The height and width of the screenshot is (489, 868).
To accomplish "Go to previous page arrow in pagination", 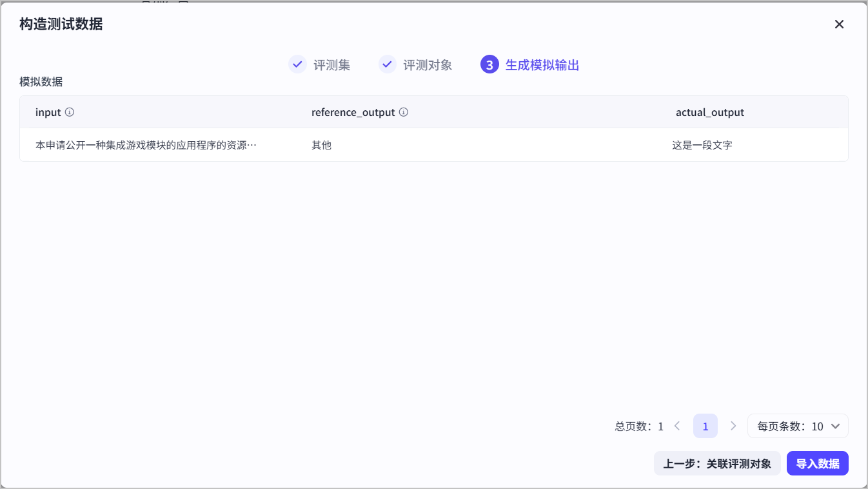I will pos(677,426).
